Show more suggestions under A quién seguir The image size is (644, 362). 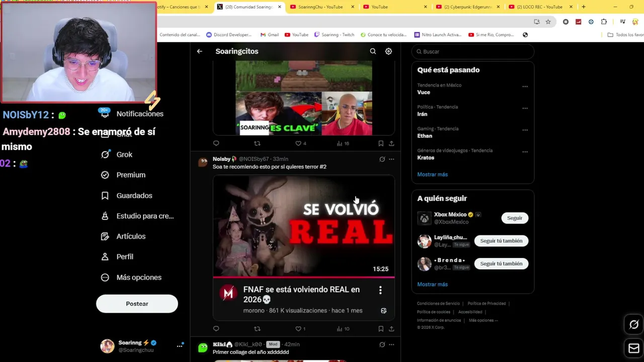tap(432, 284)
